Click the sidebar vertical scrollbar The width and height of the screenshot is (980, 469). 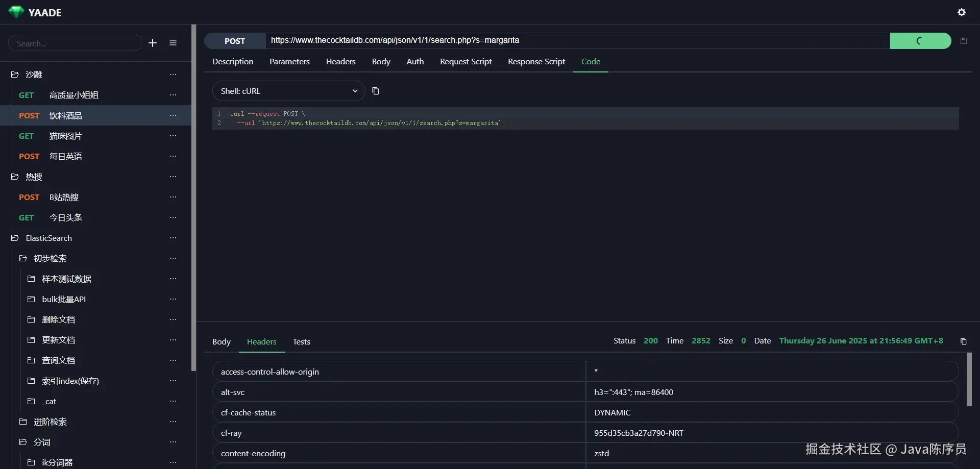pos(193,198)
